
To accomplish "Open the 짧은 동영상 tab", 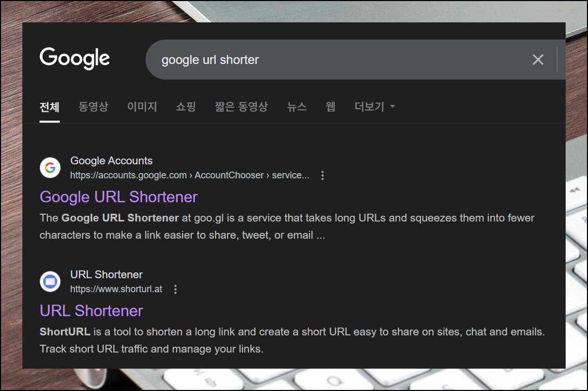I will [x=242, y=107].
